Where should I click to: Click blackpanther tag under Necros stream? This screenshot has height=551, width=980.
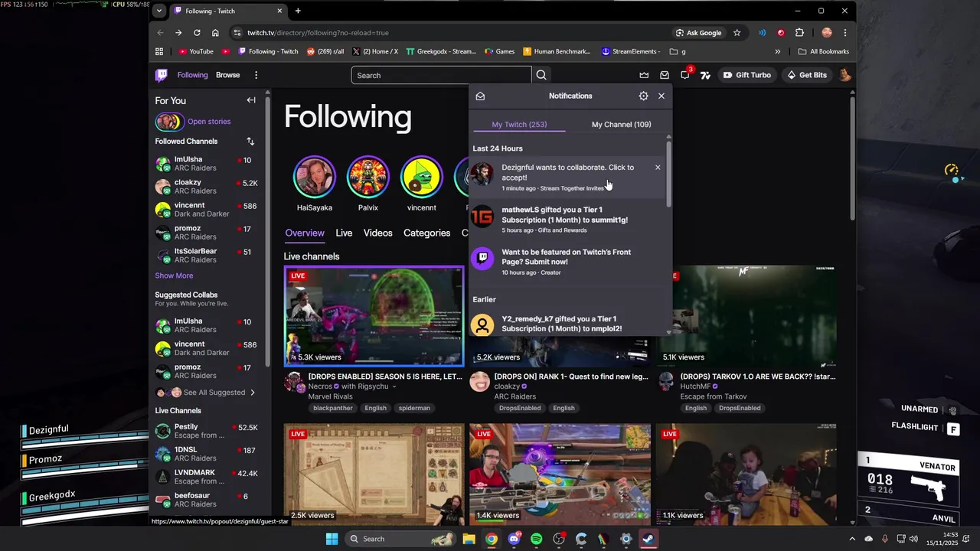tap(332, 408)
